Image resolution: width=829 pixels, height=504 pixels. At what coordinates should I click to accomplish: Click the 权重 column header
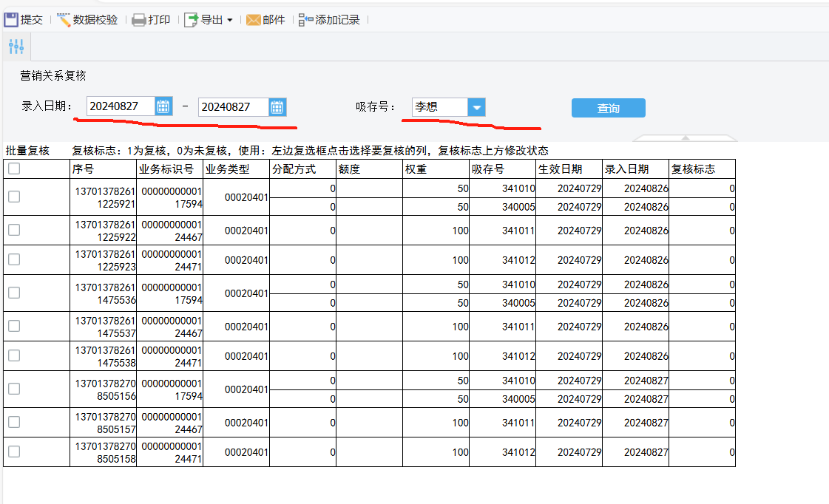[436, 169]
